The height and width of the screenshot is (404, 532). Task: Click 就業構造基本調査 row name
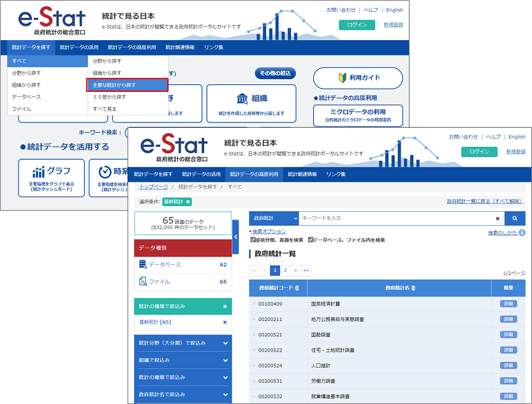pos(330,396)
